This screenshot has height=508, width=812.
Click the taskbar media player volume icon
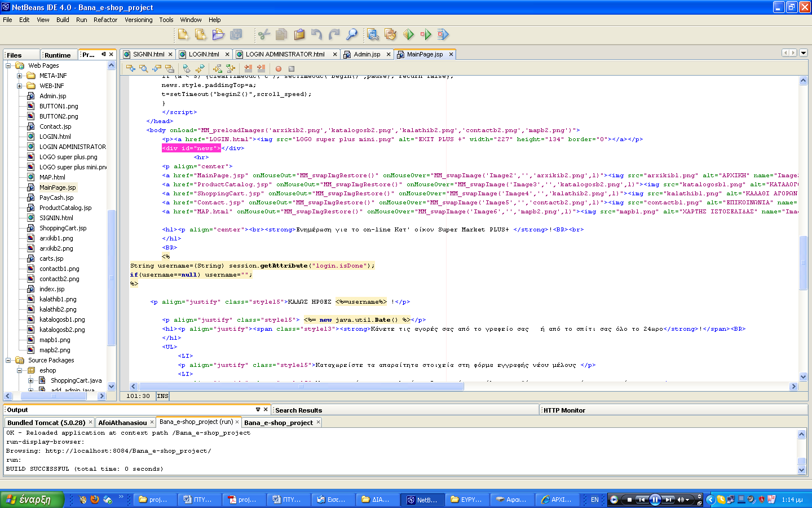coord(681,500)
